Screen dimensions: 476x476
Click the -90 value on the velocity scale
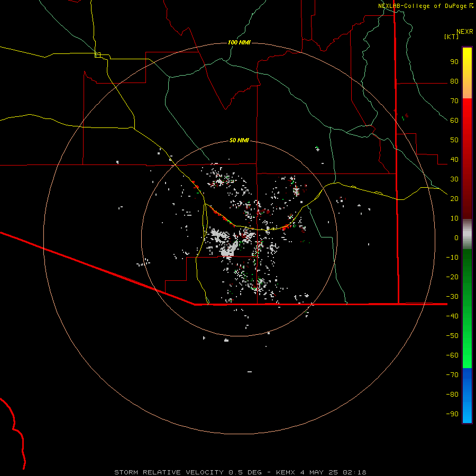tap(452, 414)
